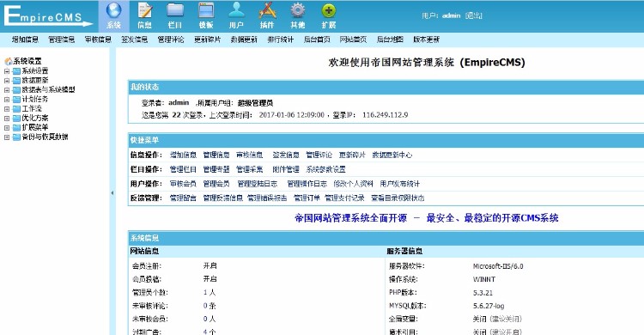
Task: Click the 1 人 administrator count link
Action: 209,293
